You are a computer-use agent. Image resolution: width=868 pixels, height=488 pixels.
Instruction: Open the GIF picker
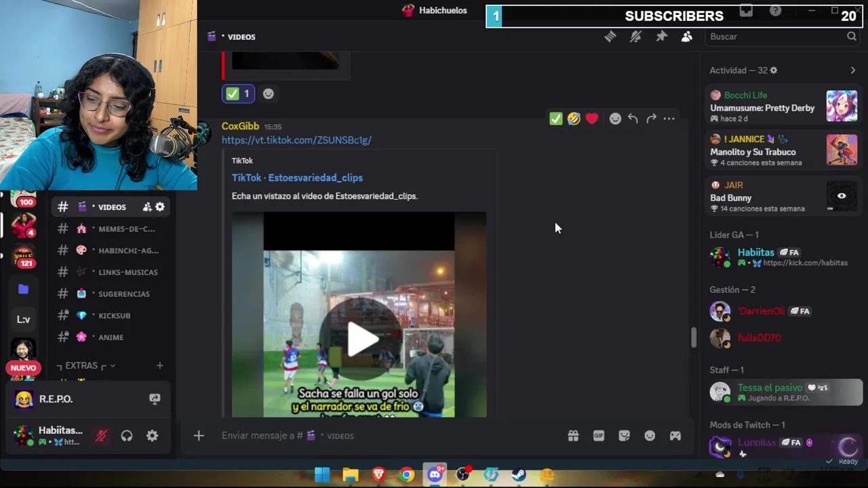(x=599, y=436)
